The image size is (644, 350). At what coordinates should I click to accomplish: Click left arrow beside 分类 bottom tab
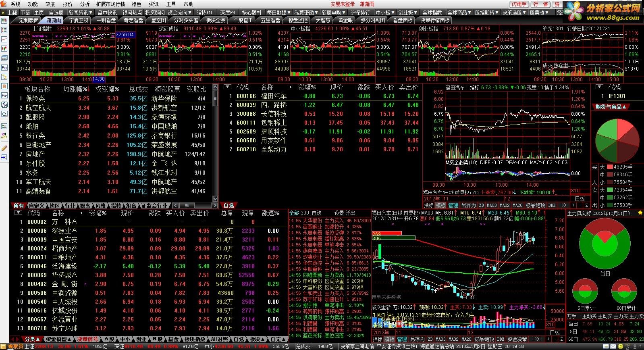[12, 339]
